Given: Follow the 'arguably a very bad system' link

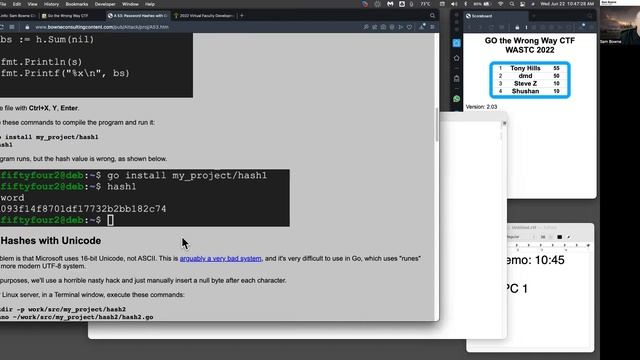Looking at the screenshot, I should [x=220, y=258].
